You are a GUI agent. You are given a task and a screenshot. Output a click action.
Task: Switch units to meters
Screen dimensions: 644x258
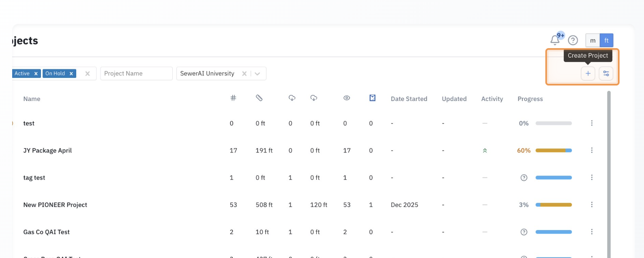tap(592, 41)
